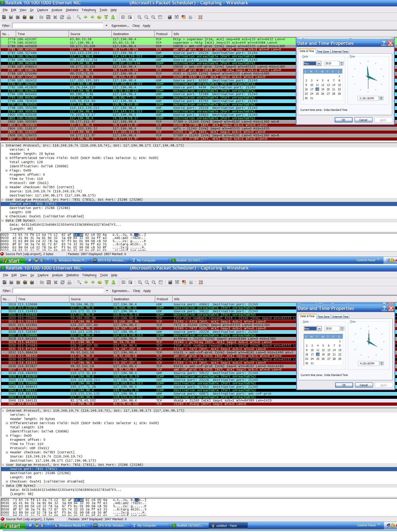This screenshot has height=532, width=397.
Task: Save the current capture
Action: 48,17
